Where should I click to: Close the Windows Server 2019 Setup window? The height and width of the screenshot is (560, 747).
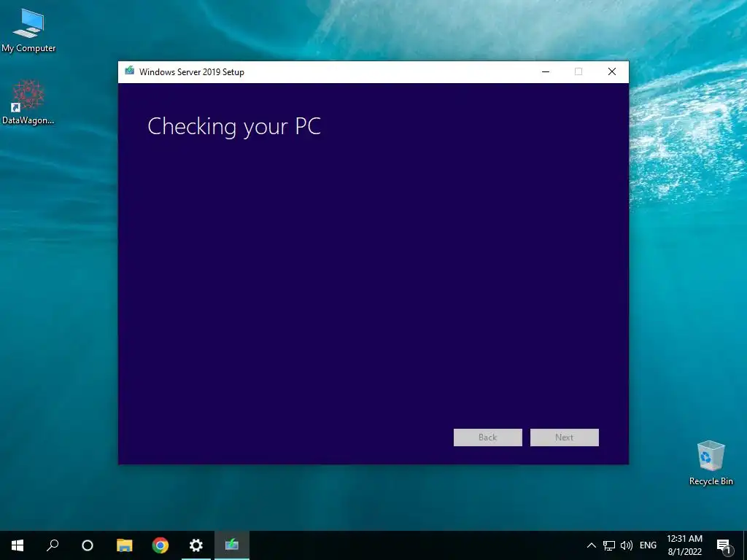click(x=612, y=72)
